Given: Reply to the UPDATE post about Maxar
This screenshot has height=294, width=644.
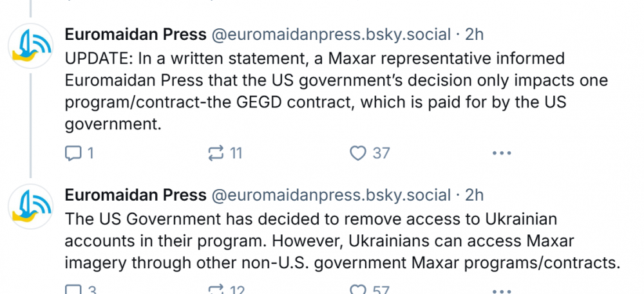Looking at the screenshot, I should 73,153.
